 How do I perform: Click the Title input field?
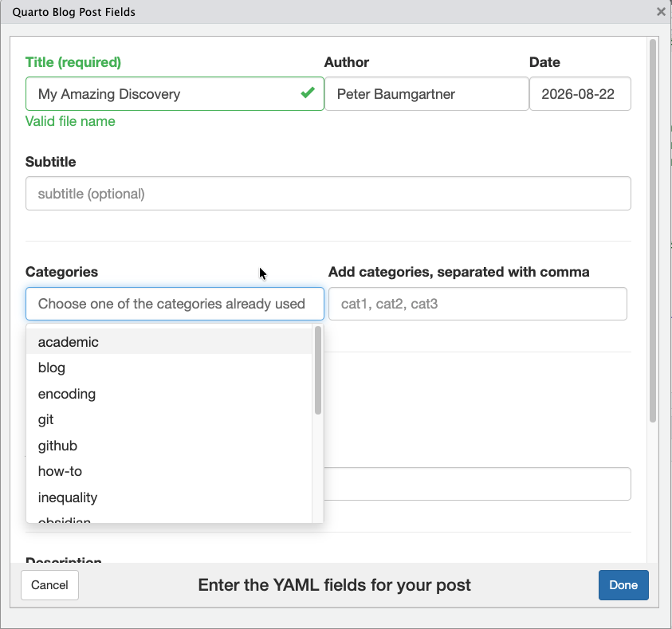click(175, 94)
